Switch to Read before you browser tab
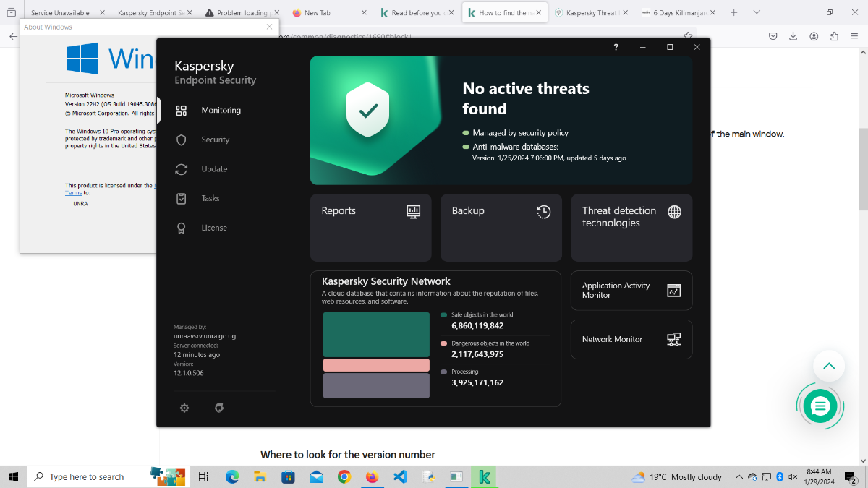The image size is (868, 488). point(418,12)
